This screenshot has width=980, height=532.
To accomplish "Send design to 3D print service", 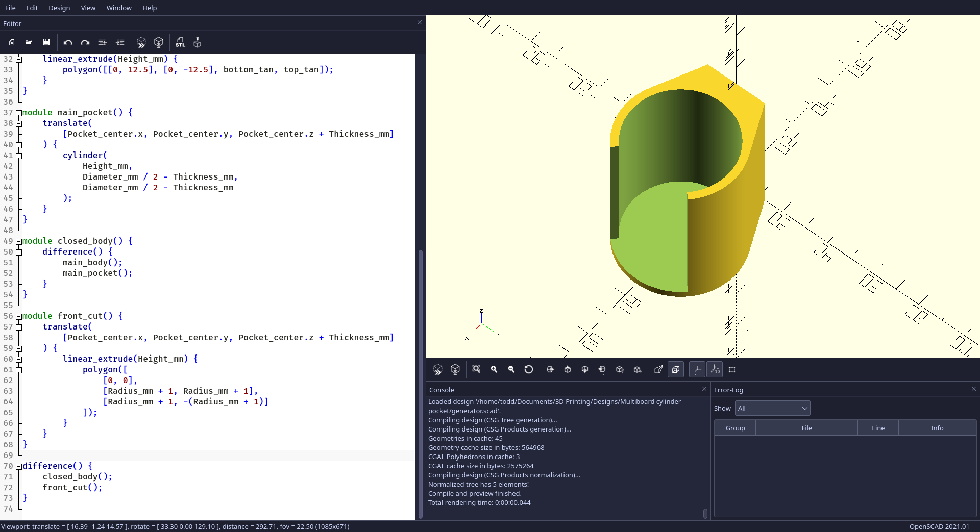I will 198,42.
